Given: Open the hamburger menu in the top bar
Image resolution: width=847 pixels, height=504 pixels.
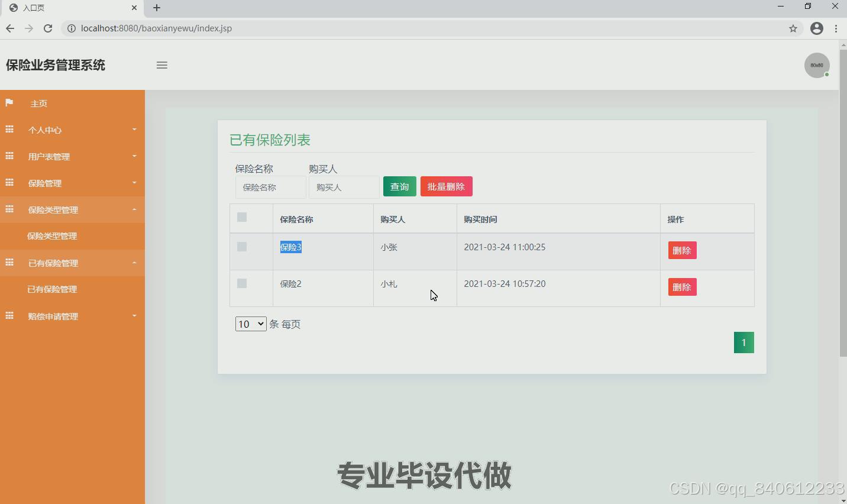Looking at the screenshot, I should tap(161, 65).
